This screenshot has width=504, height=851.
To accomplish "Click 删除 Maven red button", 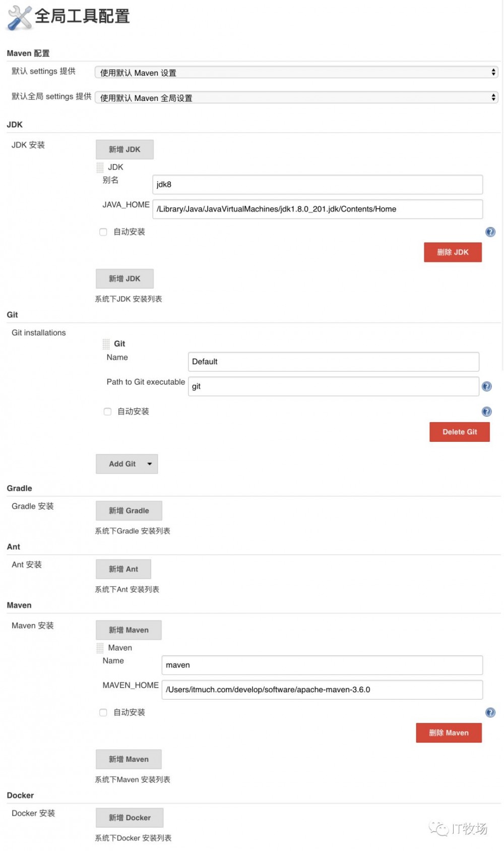I will (x=449, y=733).
